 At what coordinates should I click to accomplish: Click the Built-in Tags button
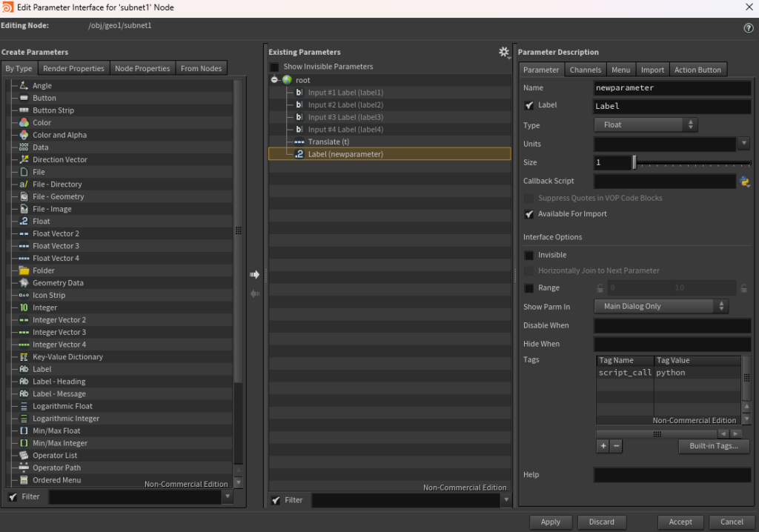(x=714, y=445)
